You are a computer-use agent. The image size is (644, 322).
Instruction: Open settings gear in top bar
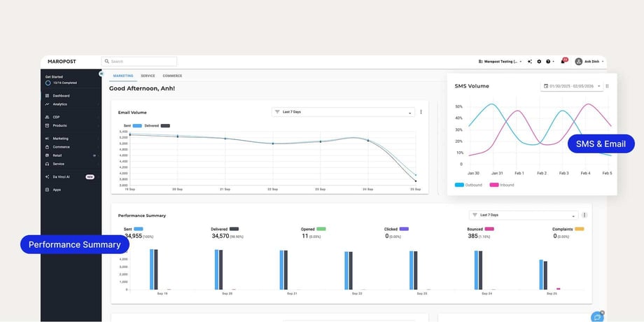539,62
